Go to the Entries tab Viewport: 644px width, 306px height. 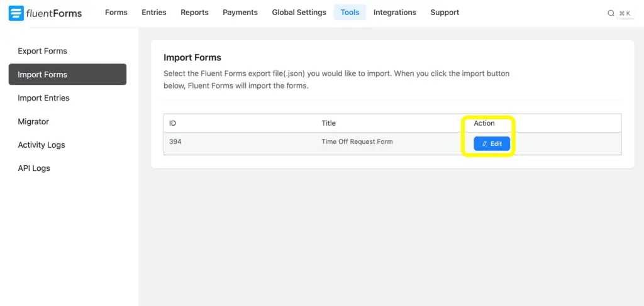pyautogui.click(x=154, y=13)
